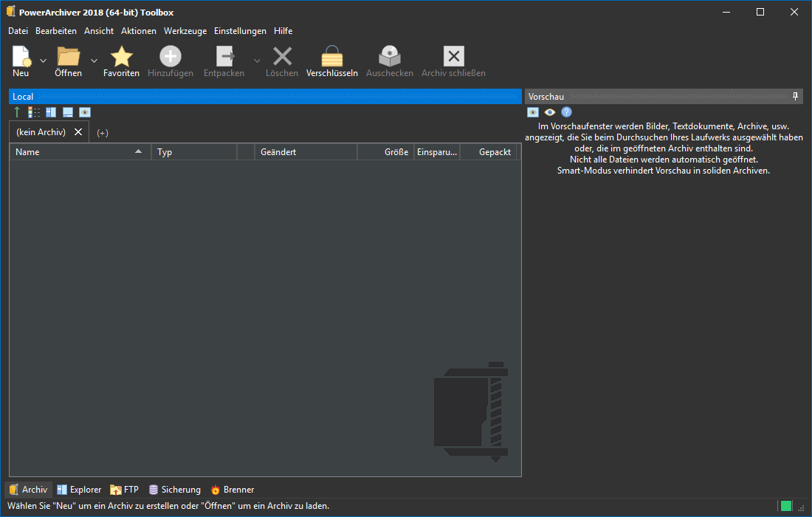
Task: Expand the dropdown arrow beside Öffnen
Action: pos(94,61)
